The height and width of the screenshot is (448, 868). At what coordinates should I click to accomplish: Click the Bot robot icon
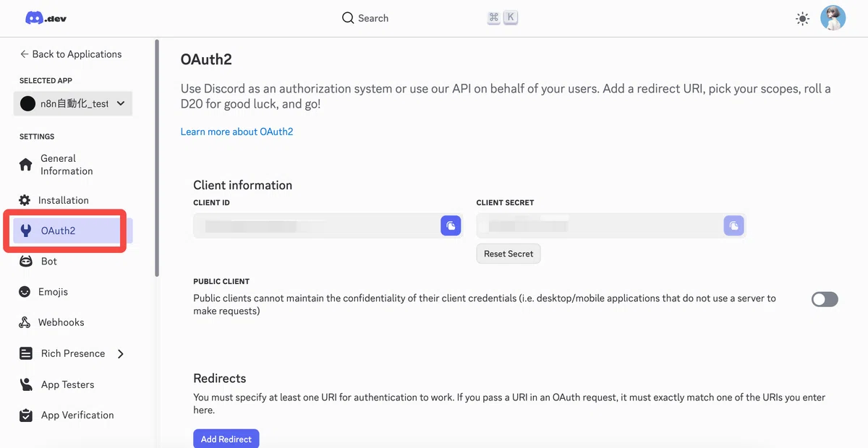pyautogui.click(x=26, y=262)
